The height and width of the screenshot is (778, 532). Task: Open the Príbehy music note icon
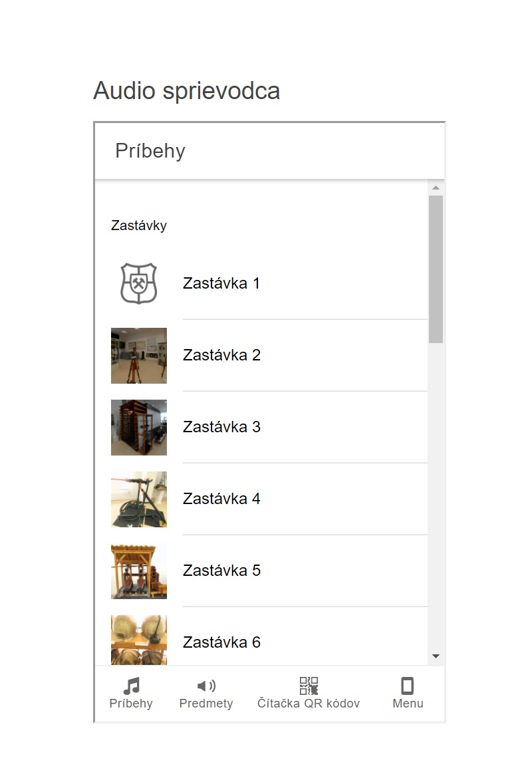132,686
